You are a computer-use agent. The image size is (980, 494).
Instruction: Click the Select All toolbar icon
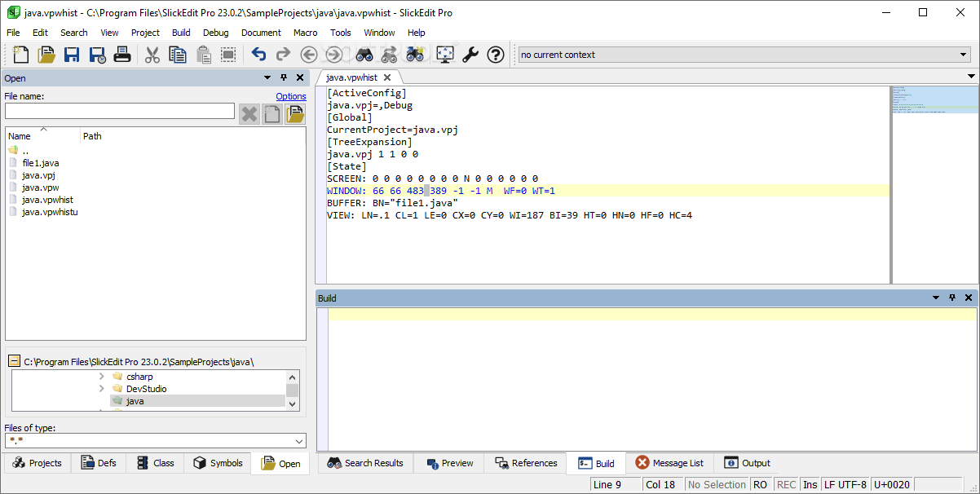pyautogui.click(x=228, y=55)
